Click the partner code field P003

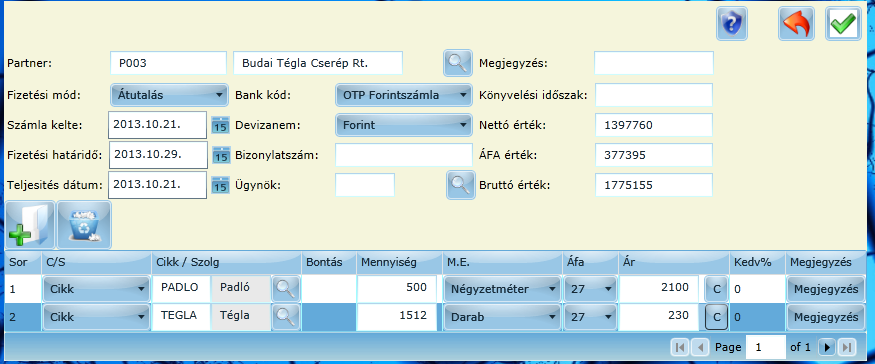[169, 63]
